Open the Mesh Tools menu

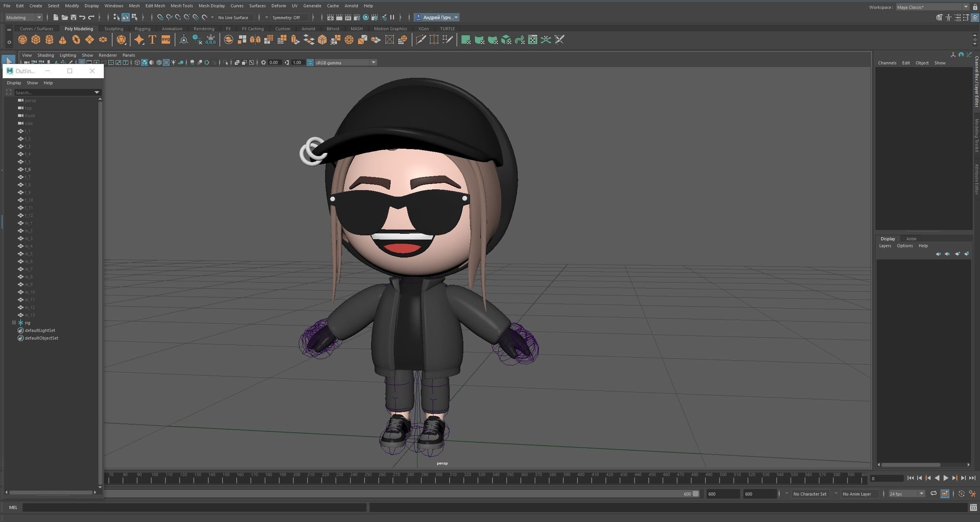pyautogui.click(x=182, y=6)
